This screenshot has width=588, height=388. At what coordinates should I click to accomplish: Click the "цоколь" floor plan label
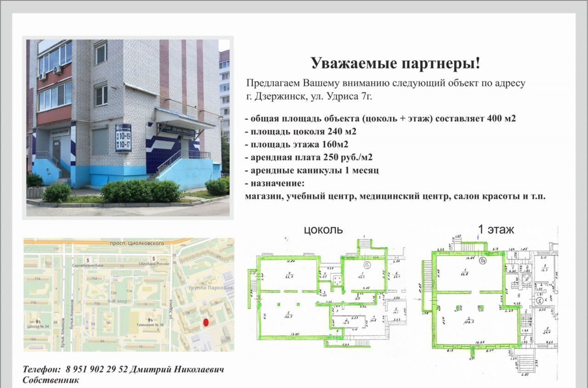323,229
